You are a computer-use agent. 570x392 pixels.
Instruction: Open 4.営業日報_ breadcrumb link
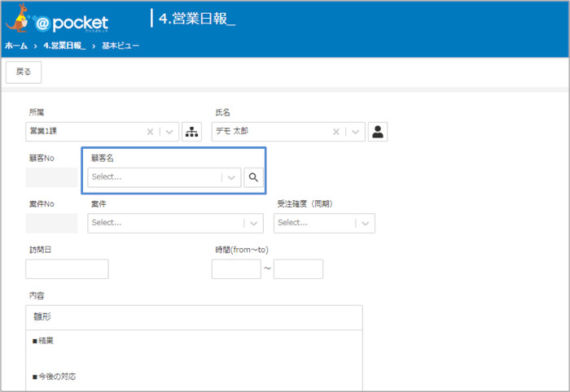coord(64,46)
